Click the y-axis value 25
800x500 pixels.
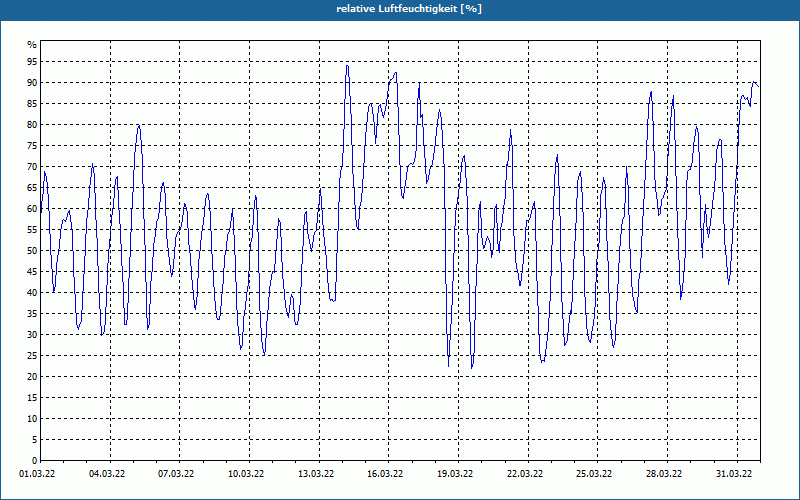pyautogui.click(x=32, y=356)
